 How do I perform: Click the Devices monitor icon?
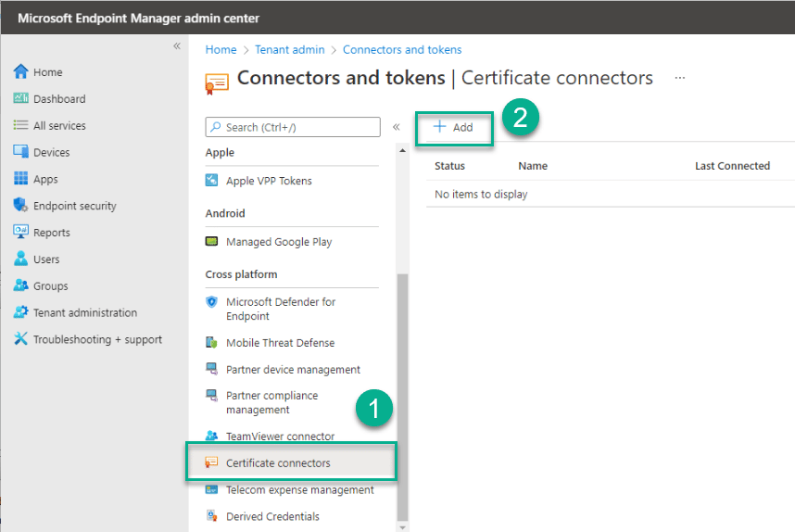pyautogui.click(x=20, y=152)
